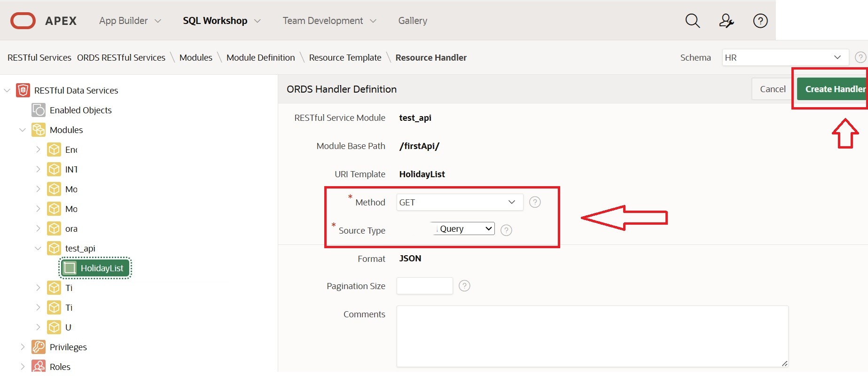Image resolution: width=868 pixels, height=385 pixels.
Task: Click the Cancel button
Action: 773,89
